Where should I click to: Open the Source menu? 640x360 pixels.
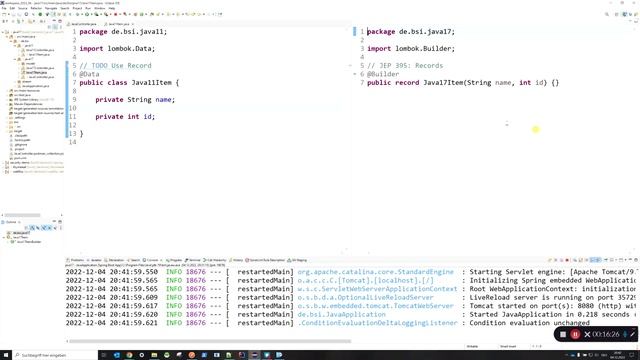click(22, 8)
